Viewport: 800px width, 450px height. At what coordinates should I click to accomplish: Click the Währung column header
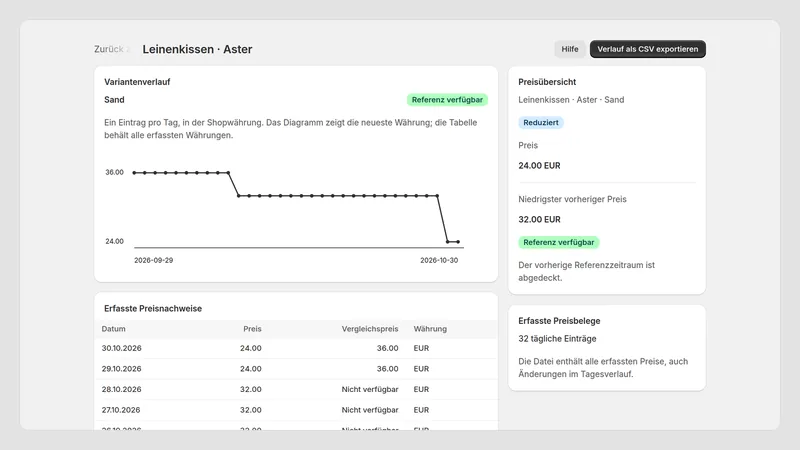[430, 329]
